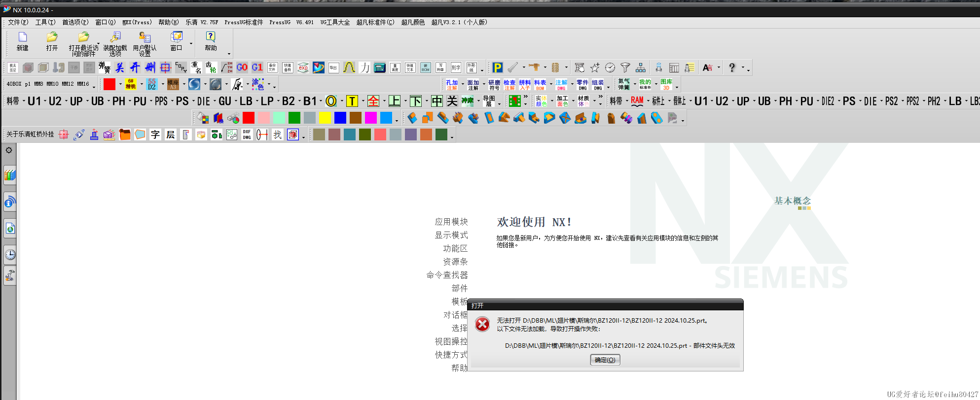
Task: Click the 层 layer tool icon
Action: pos(171,134)
